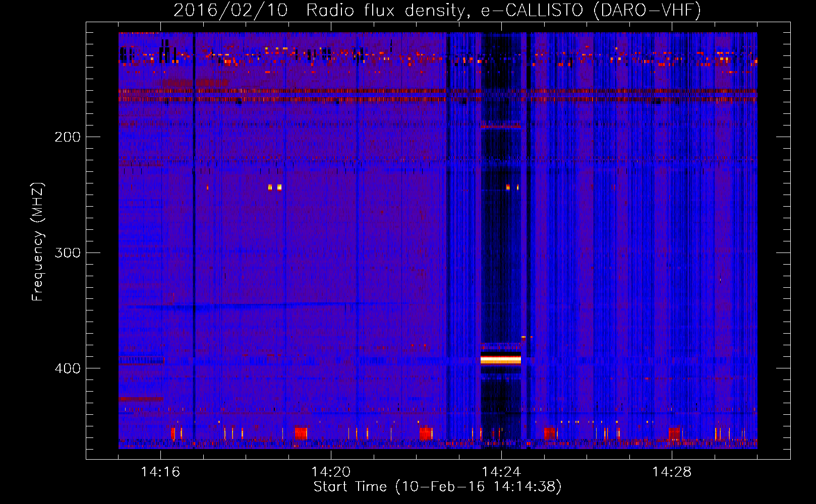Screen dimensions: 816x504
Task: Click the 14:20 time tick label
Action: point(331,472)
